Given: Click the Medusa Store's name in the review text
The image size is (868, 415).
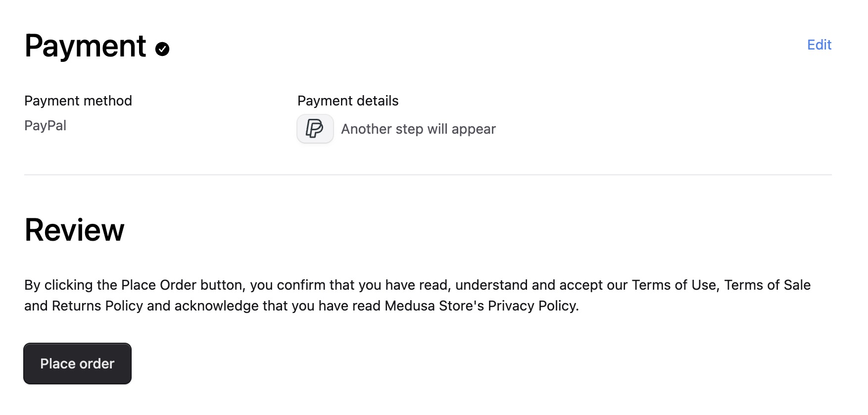Looking at the screenshot, I should click(432, 306).
